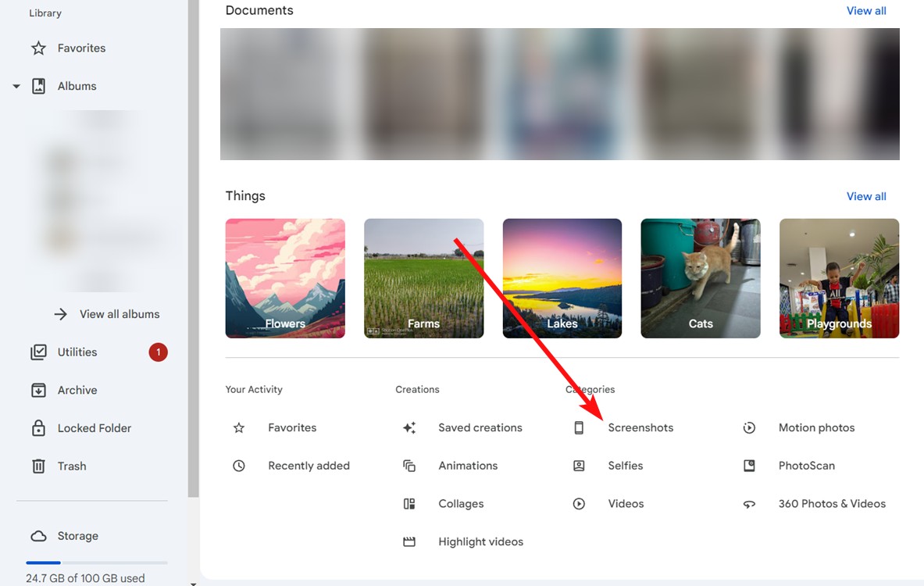Click the View all albums arrow

coord(61,313)
